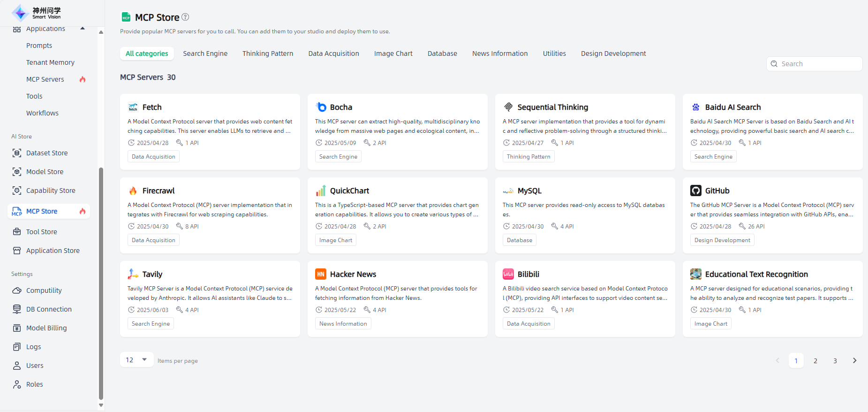868x412 pixels.
Task: Click the sidebar scroll up arrow
Action: tap(101, 32)
